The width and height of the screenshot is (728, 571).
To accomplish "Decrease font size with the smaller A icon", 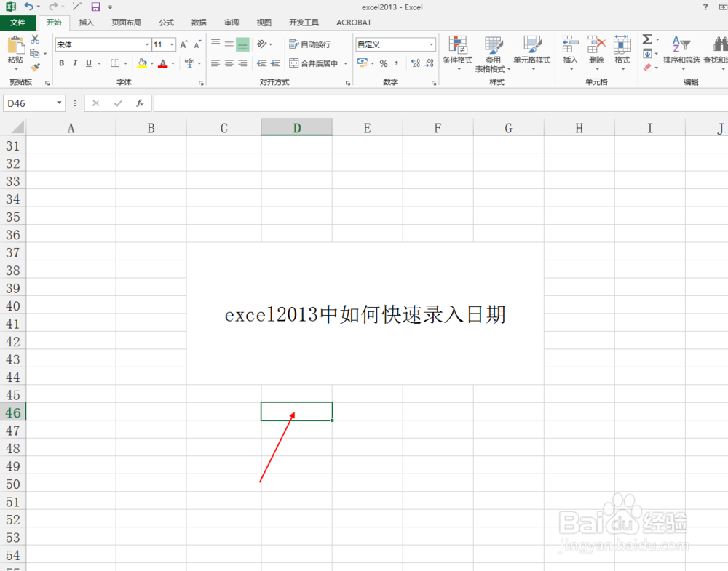I will pos(198,44).
